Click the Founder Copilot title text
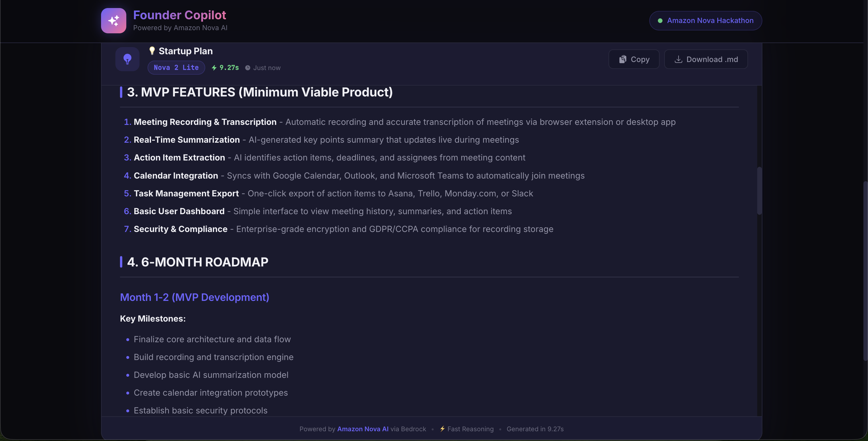Viewport: 868px width, 441px height. (x=179, y=15)
